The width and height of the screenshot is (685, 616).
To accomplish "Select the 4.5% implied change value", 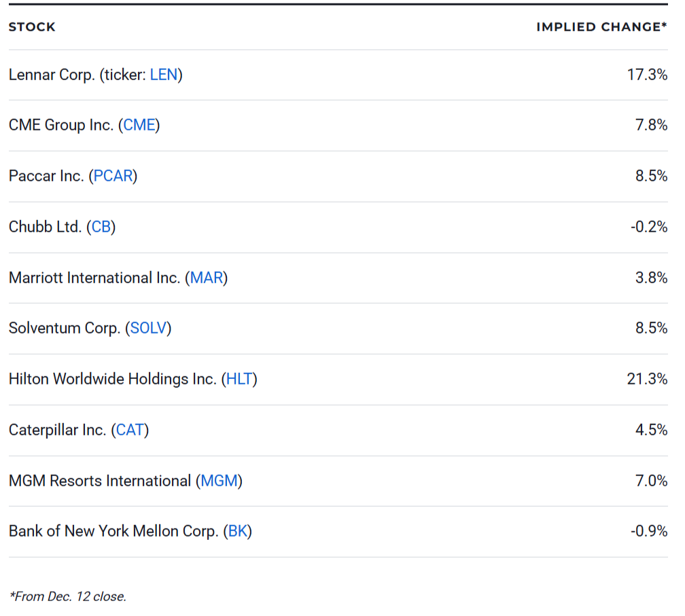I will click(651, 431).
